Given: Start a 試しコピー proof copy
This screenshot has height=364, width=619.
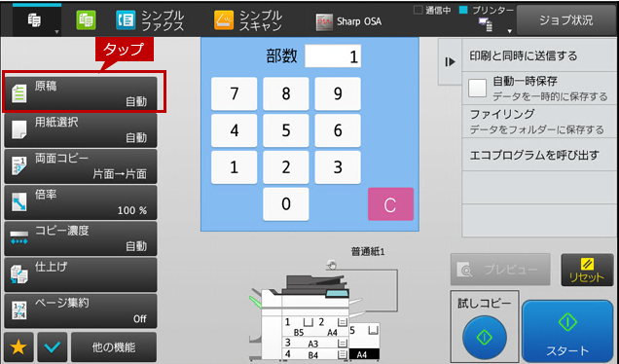Looking at the screenshot, I should pos(485,337).
